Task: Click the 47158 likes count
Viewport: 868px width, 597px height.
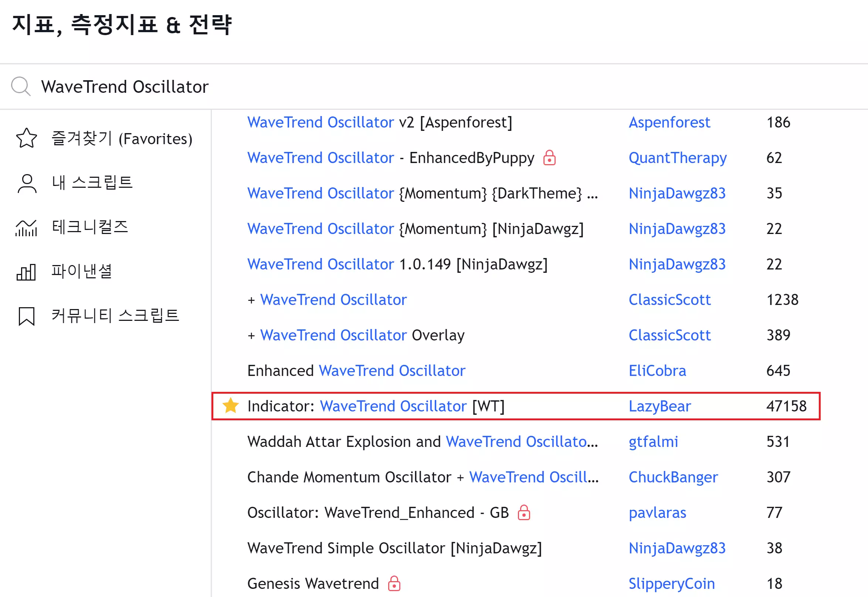Action: click(786, 406)
